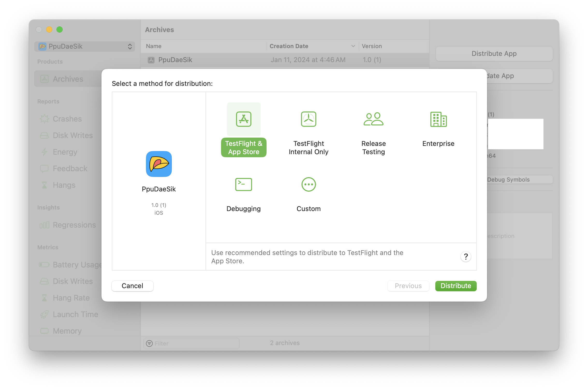Screen dimensions: 588x389
Task: Select the TestFlight & App Store distribution icon
Action: coord(244,119)
